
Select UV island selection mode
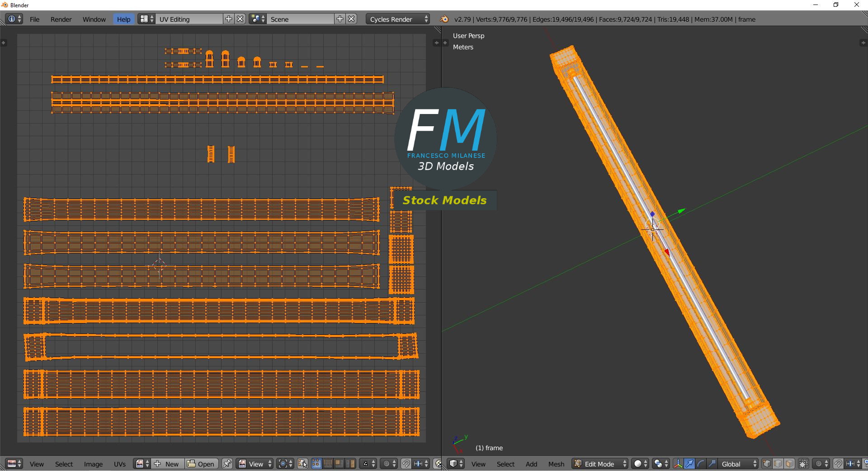[350, 464]
